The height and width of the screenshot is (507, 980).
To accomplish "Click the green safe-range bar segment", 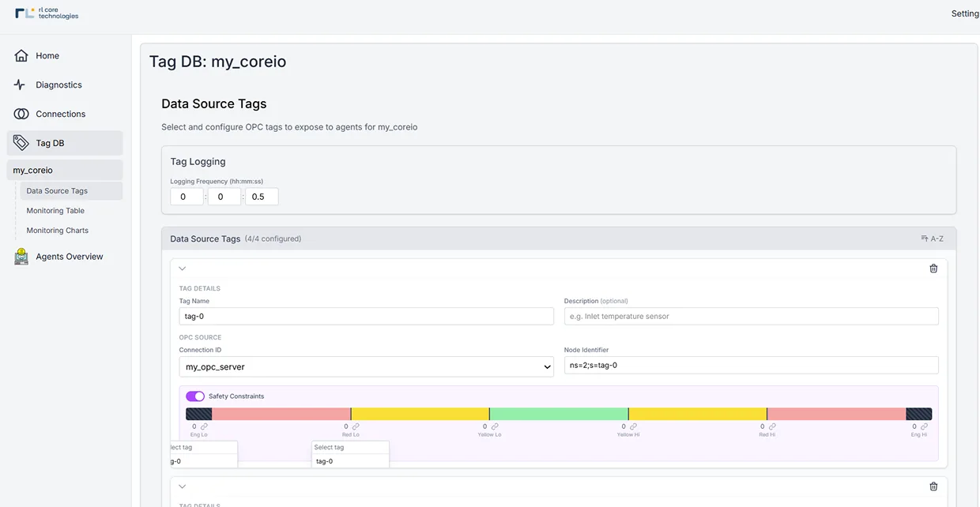I will 559,414.
